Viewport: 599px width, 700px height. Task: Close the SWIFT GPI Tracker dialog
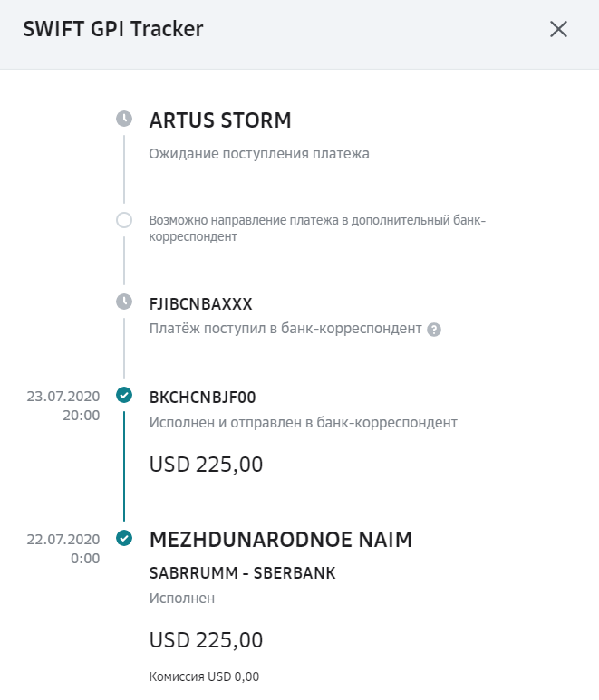click(558, 29)
